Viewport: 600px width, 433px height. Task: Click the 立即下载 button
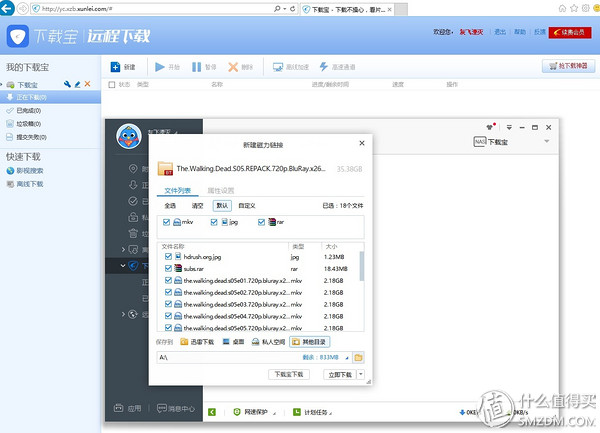point(340,374)
